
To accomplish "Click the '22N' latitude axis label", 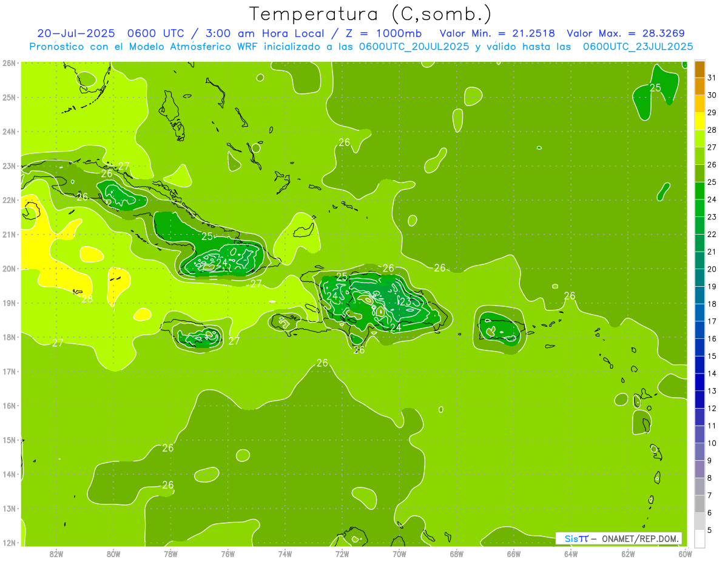I will [x=8, y=200].
